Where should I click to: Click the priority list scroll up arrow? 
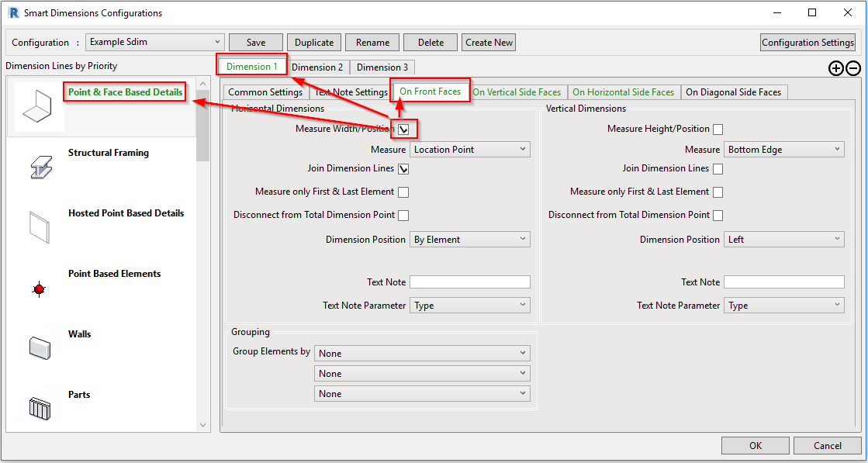pos(202,84)
